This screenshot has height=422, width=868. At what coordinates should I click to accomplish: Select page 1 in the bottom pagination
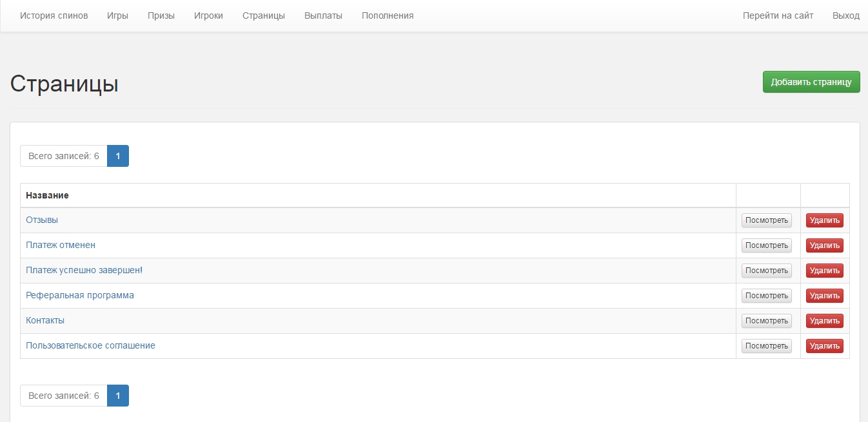118,396
